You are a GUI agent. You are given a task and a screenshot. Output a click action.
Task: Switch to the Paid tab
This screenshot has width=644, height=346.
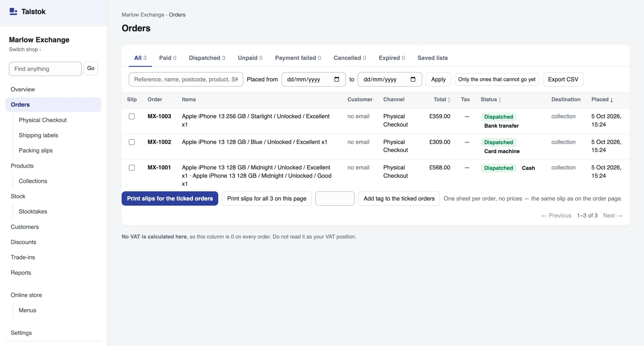tap(168, 58)
